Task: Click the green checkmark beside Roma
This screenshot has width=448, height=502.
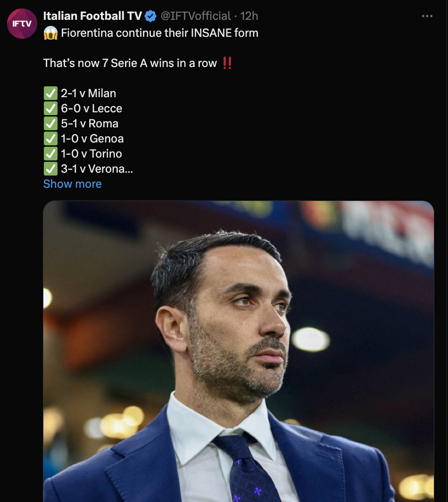Action: pos(50,123)
